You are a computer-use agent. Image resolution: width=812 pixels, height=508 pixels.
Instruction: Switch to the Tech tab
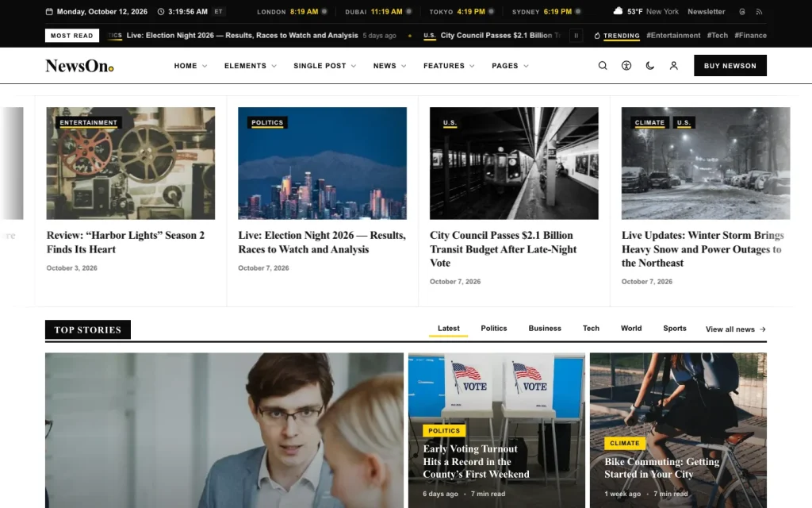point(591,329)
